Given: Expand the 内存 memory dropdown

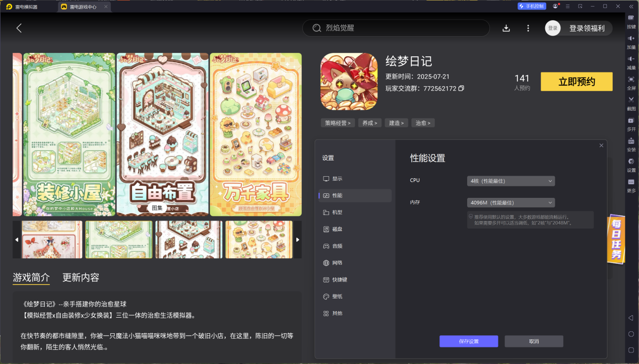Looking at the screenshot, I should coord(511,202).
